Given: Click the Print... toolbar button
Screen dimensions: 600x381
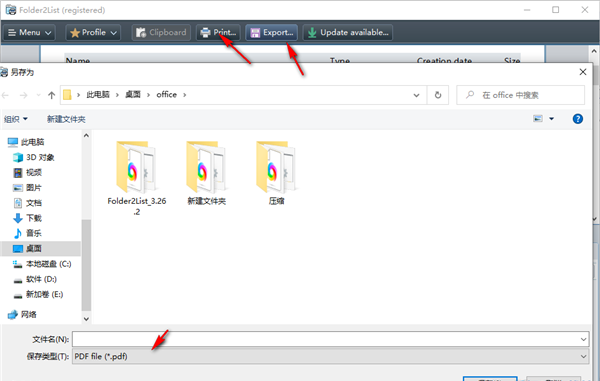Looking at the screenshot, I should [218, 33].
